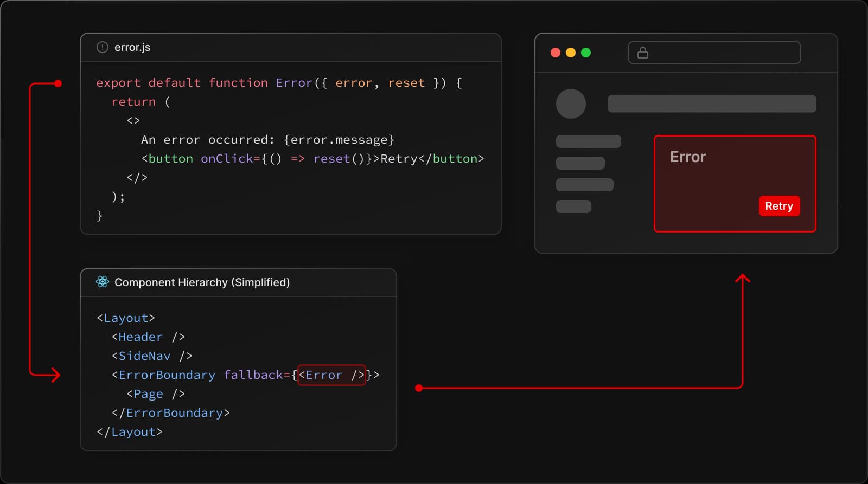The height and width of the screenshot is (484, 868).
Task: Click the React atom icon
Action: click(103, 282)
